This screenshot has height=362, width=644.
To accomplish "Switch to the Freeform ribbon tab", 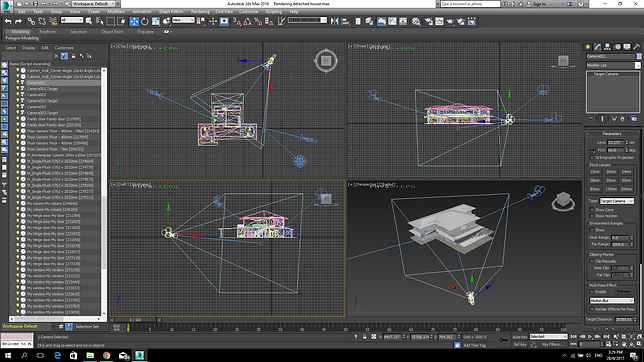I will point(47,32).
